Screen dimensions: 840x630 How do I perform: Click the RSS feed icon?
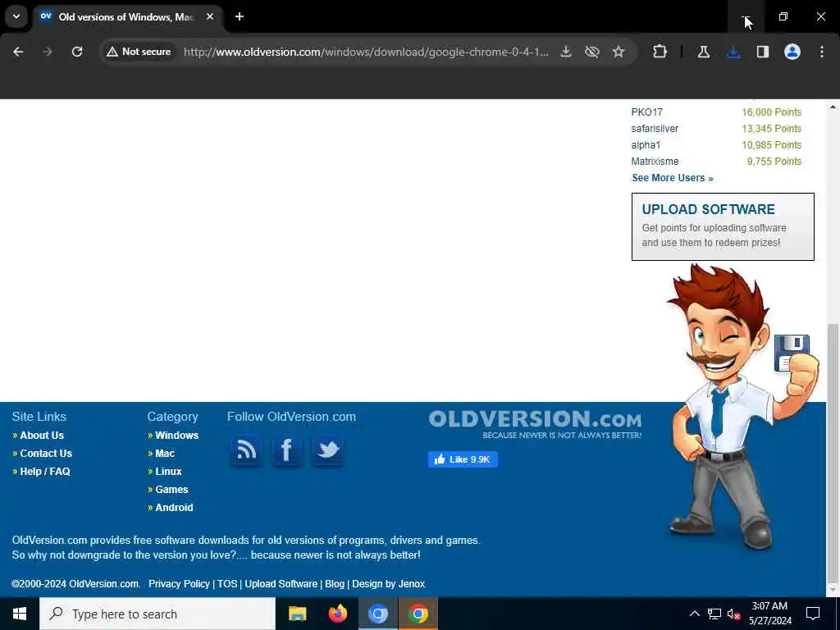[x=246, y=450]
